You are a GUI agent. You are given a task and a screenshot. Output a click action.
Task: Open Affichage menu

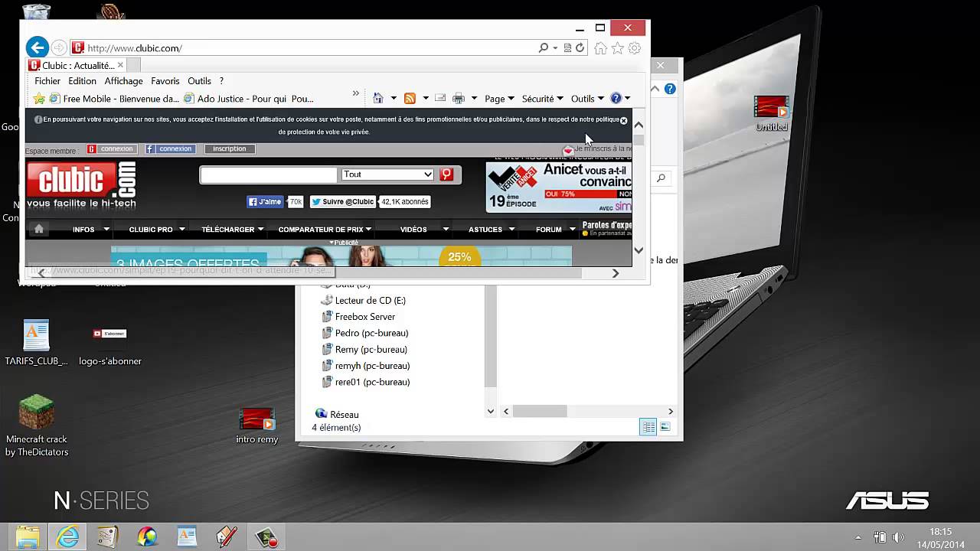pyautogui.click(x=123, y=81)
